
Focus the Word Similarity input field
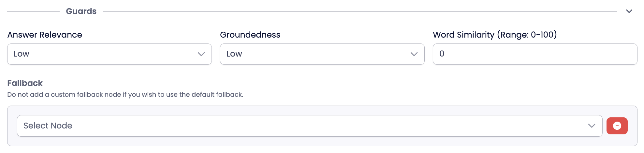click(535, 54)
